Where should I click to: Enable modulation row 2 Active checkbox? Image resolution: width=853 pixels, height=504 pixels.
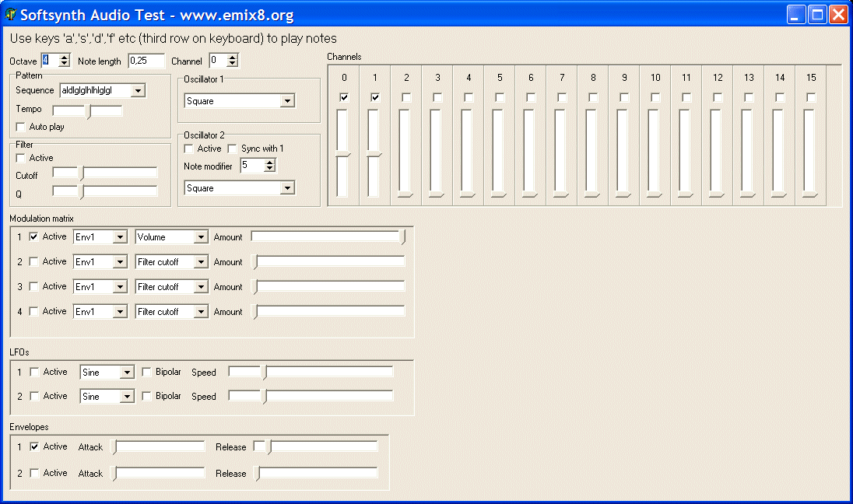pyautogui.click(x=33, y=261)
